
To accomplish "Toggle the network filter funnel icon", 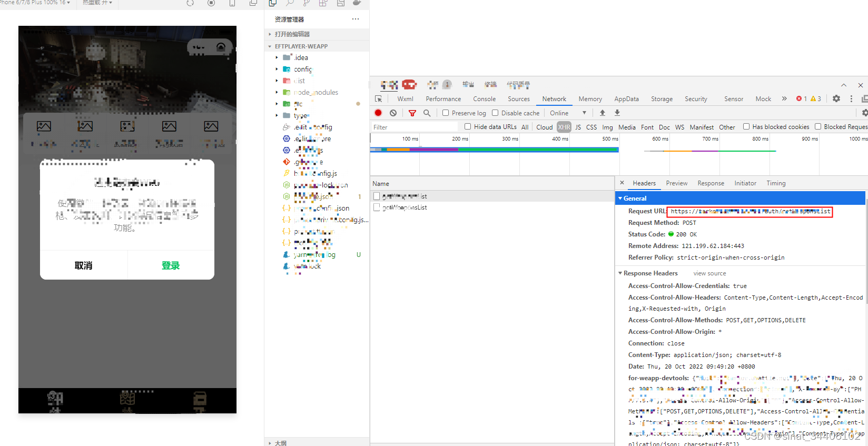I will (x=412, y=113).
